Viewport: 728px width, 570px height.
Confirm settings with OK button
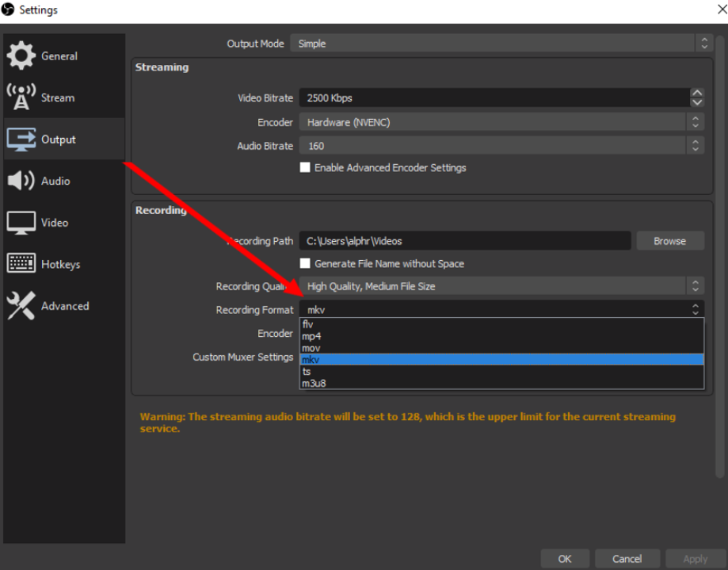[x=565, y=558]
